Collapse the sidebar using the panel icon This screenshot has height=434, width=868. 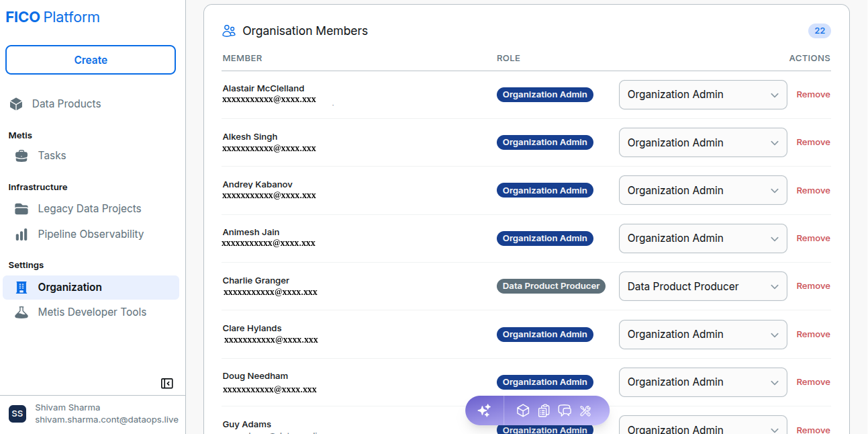(x=167, y=384)
